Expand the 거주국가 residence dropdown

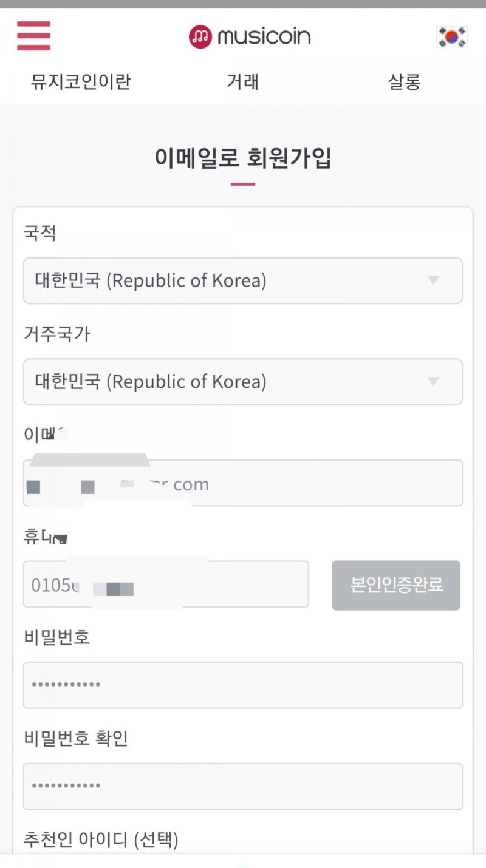[x=243, y=382]
